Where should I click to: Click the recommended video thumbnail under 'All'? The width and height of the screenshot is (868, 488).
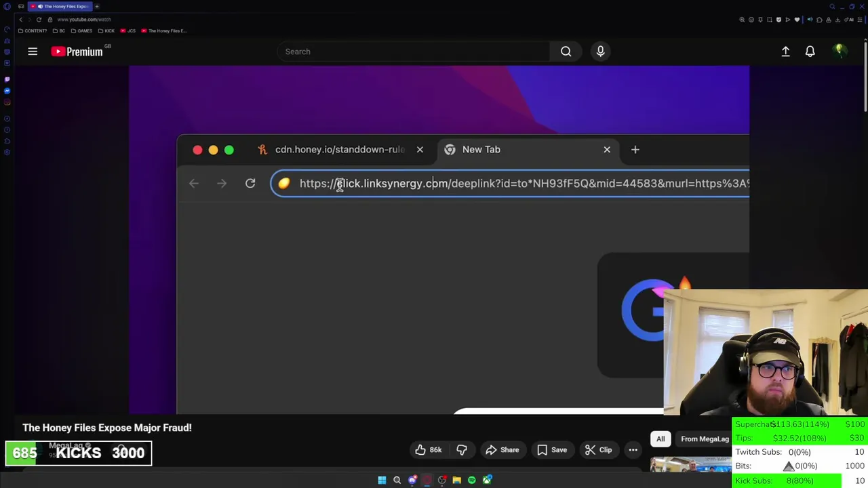click(x=690, y=464)
